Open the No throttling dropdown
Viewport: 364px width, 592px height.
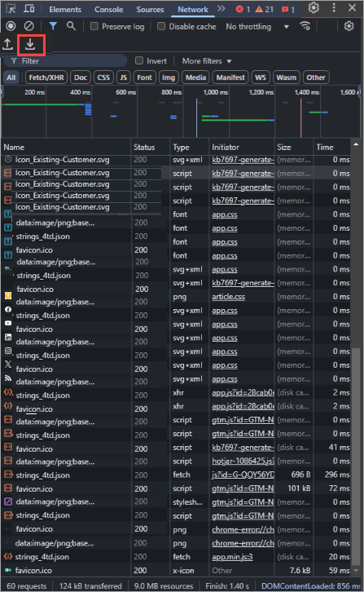pos(257,26)
